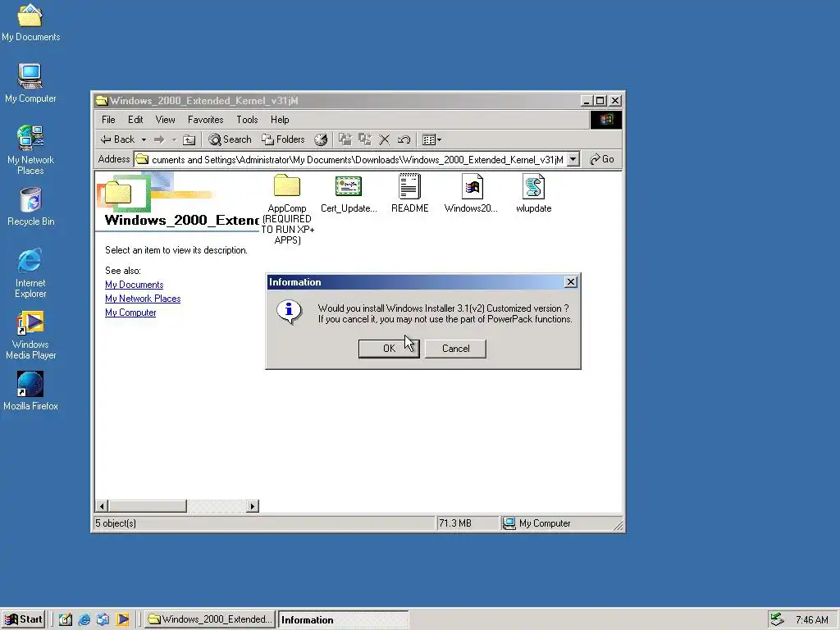Image resolution: width=840 pixels, height=630 pixels.
Task: Select My Computer desktop icon
Action: click(x=30, y=83)
